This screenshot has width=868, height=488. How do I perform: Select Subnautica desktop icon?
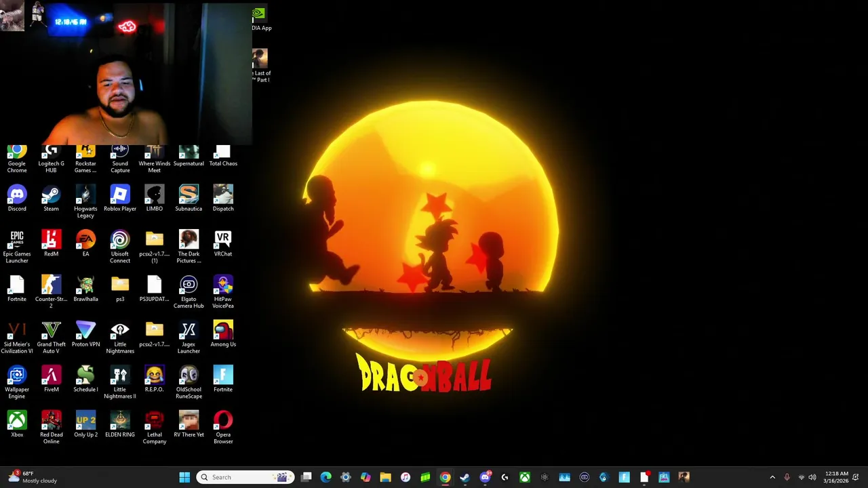tap(189, 199)
